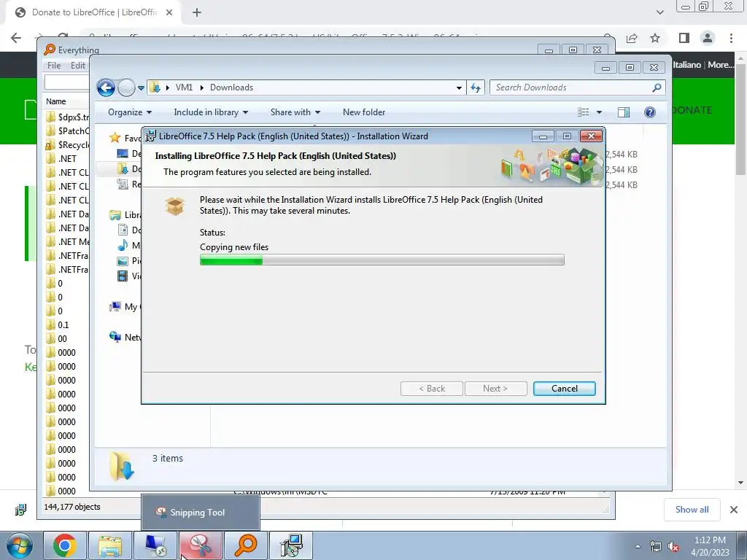Click the 144,177 objects status text
Screen dimensions: 747x560
point(72,507)
